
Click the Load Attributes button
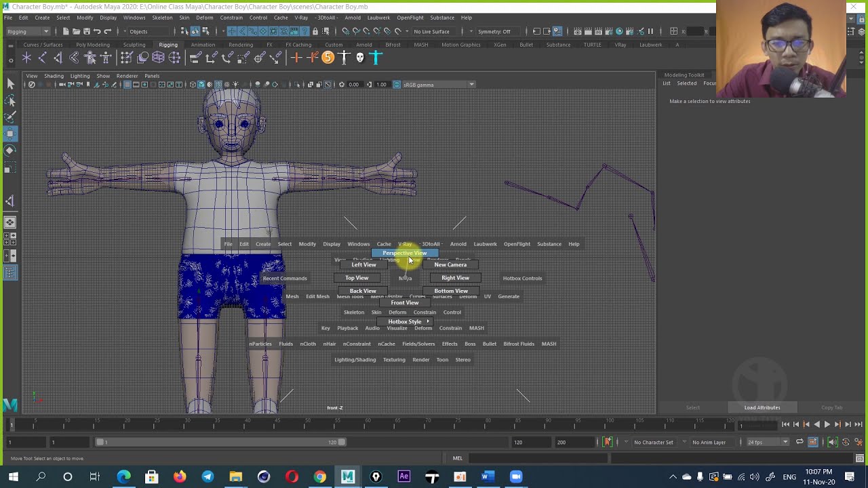point(762,407)
